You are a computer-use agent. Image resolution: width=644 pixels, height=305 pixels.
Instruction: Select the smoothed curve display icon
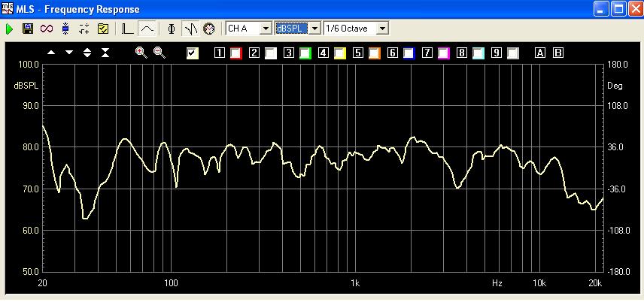click(x=148, y=29)
